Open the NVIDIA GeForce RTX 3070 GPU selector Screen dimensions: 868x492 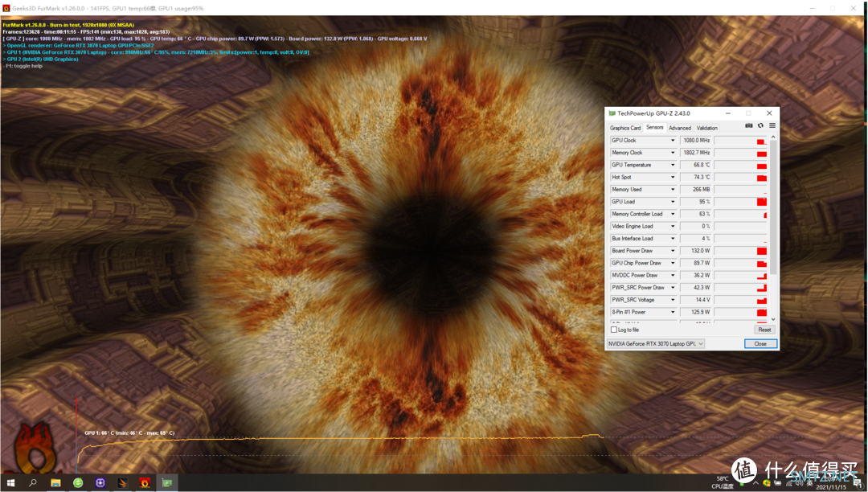pyautogui.click(x=656, y=344)
